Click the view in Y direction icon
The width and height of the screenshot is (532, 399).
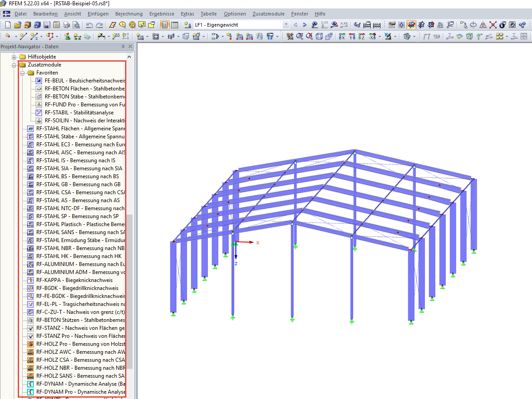352,36
